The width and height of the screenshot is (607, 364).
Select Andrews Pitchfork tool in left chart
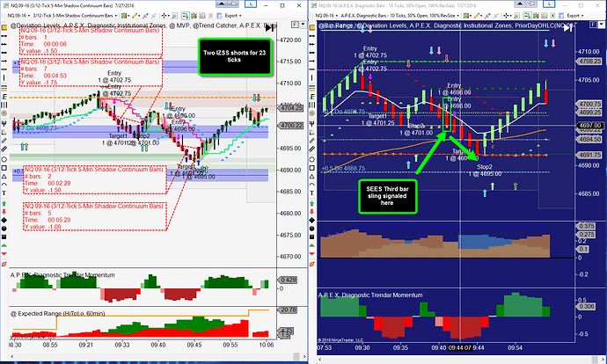point(4,122)
